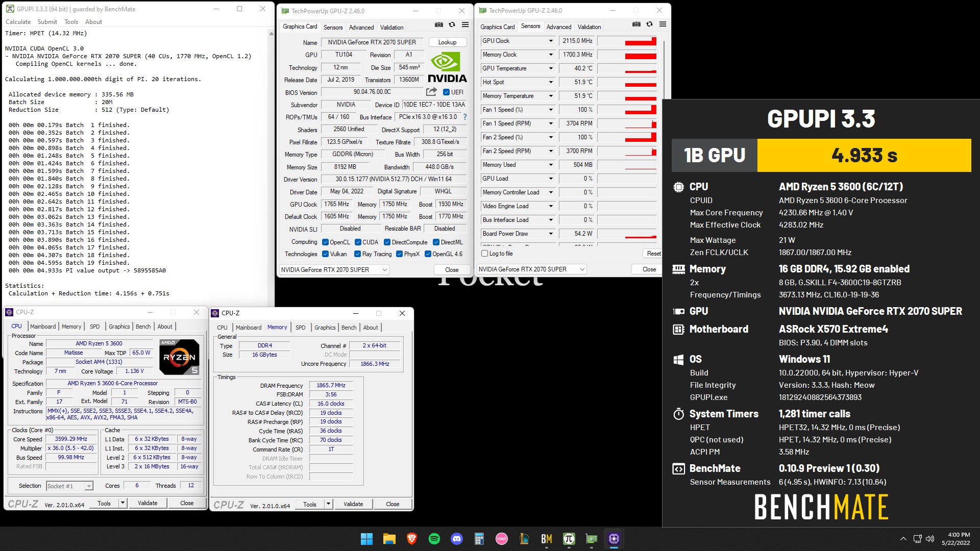Switch to Validation tab in GPU-Z Sensors window
This screenshot has height=551, width=980.
(x=589, y=27)
